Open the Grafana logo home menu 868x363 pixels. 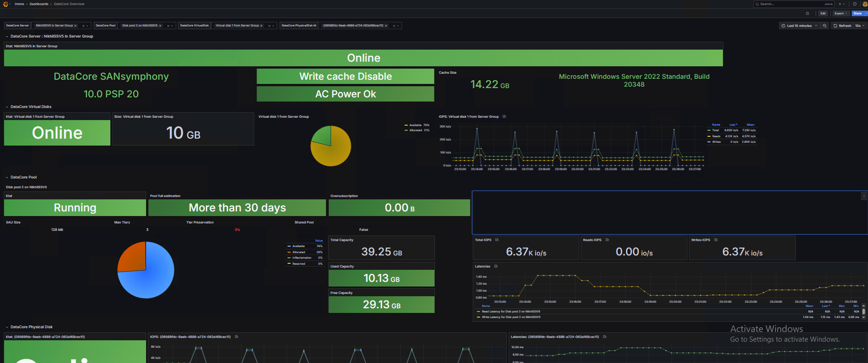pyautogui.click(x=5, y=4)
